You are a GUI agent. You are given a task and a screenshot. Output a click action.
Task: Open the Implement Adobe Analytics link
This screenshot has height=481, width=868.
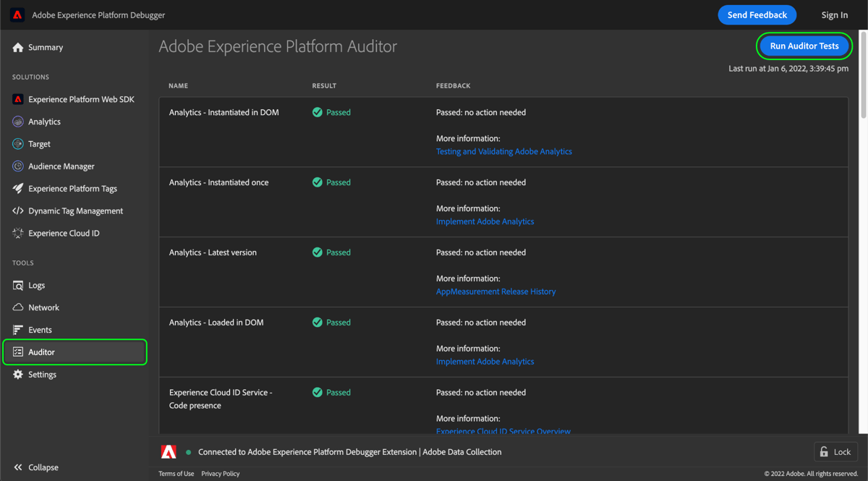point(485,221)
